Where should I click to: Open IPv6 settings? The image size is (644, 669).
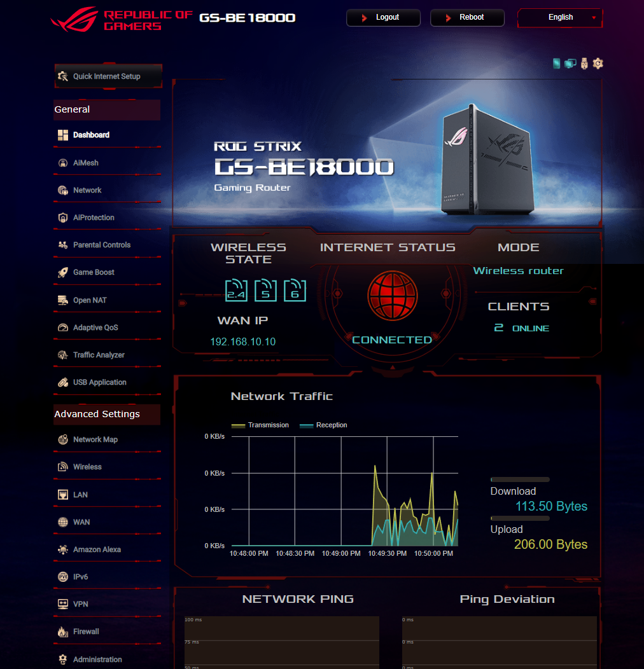(x=80, y=577)
